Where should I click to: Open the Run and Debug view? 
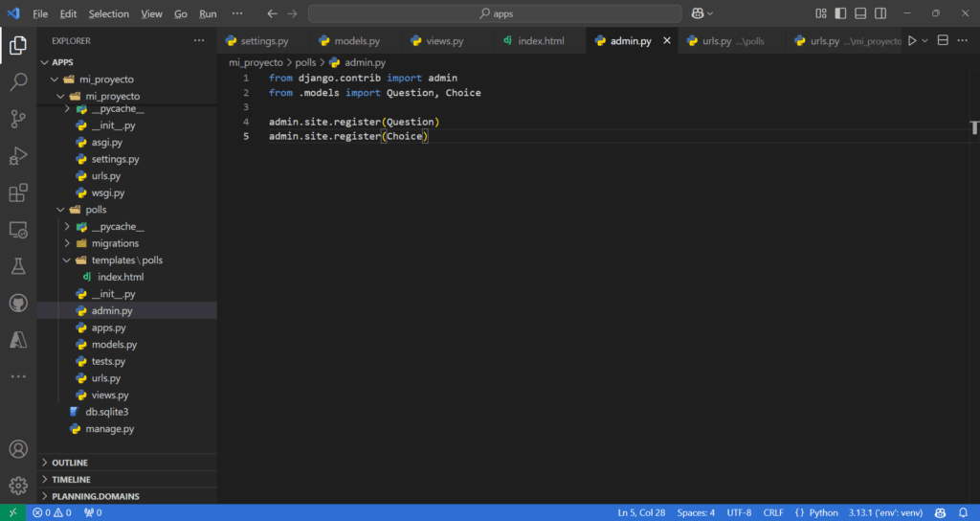click(x=18, y=156)
